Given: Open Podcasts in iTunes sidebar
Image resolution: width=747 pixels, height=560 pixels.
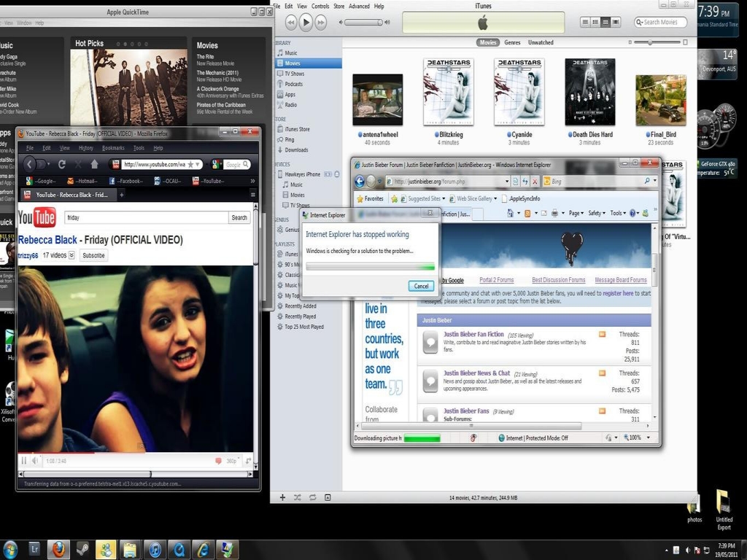Looking at the screenshot, I should click(x=293, y=84).
